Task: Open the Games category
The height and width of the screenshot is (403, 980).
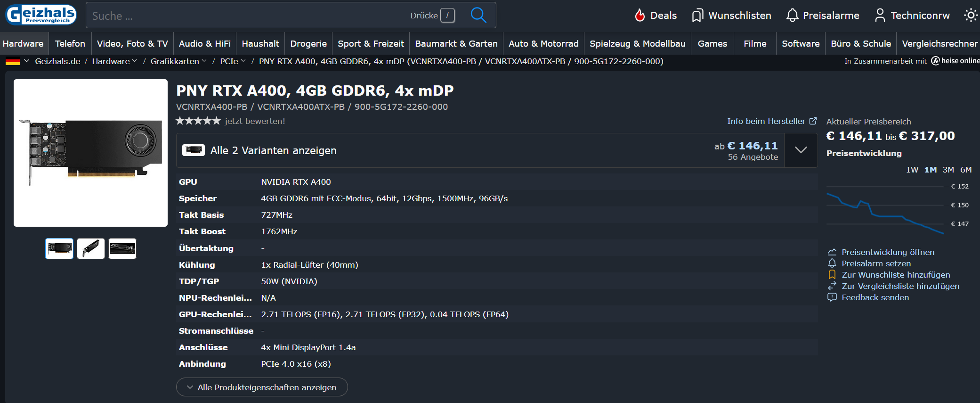Action: pyautogui.click(x=713, y=43)
